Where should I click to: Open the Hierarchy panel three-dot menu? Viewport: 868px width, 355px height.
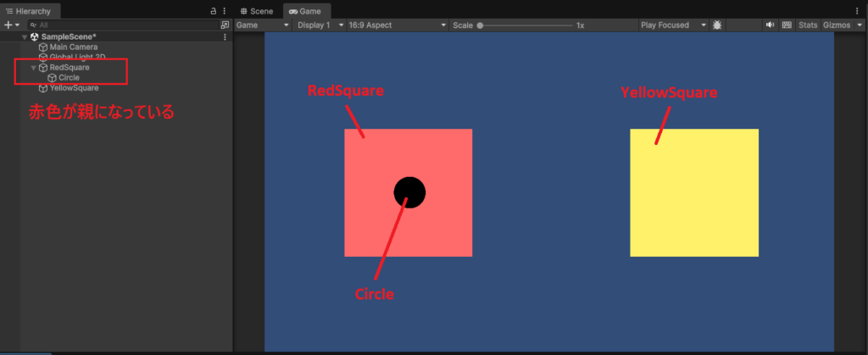point(224,11)
